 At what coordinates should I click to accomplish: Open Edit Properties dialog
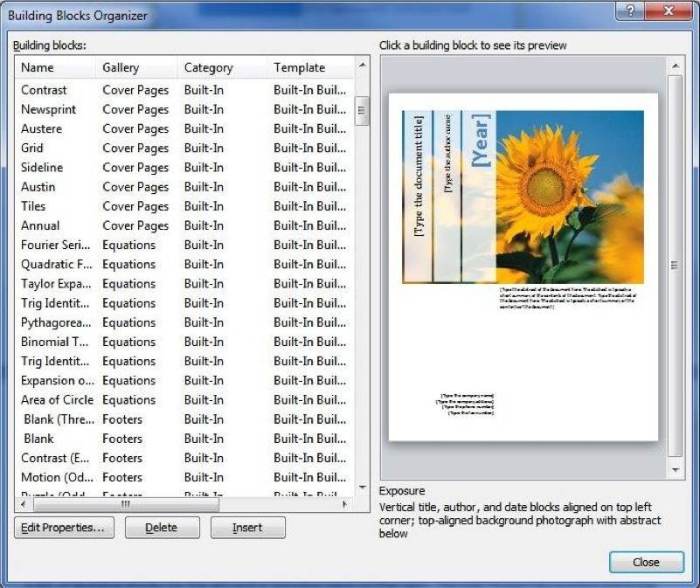pos(64,528)
